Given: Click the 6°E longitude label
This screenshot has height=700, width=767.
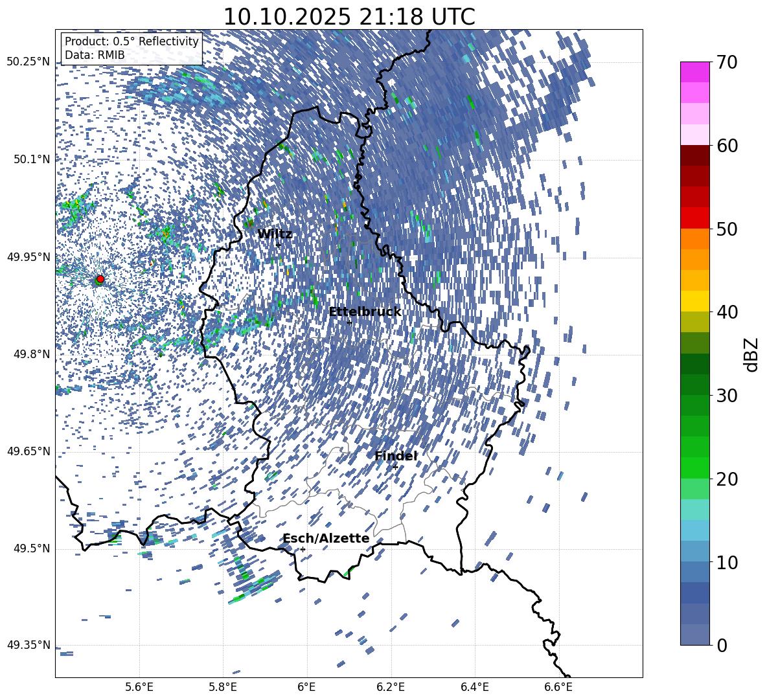Looking at the screenshot, I should pyautogui.click(x=306, y=687).
